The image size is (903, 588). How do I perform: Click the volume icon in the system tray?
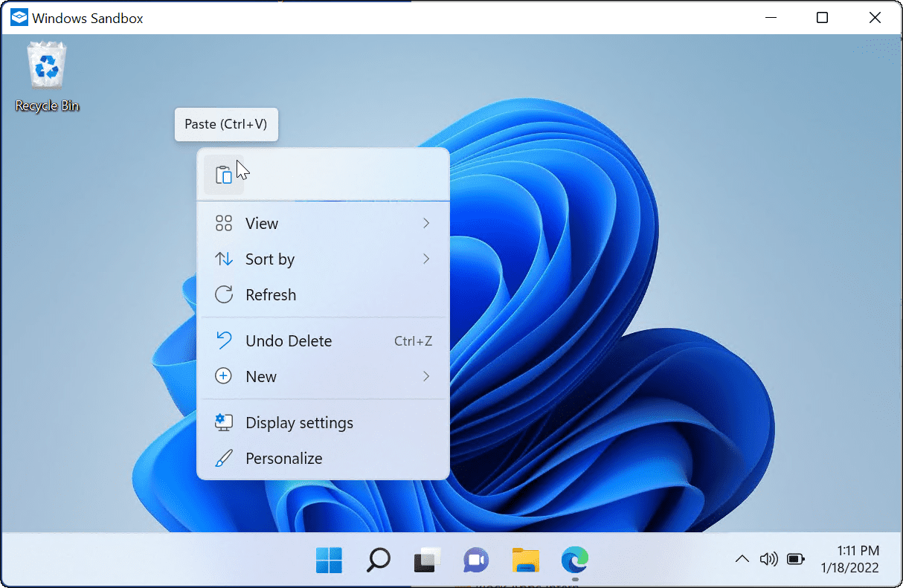[x=769, y=559]
